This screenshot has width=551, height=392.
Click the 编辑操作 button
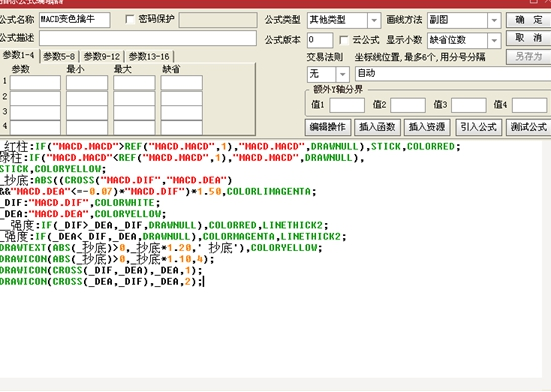(x=328, y=127)
